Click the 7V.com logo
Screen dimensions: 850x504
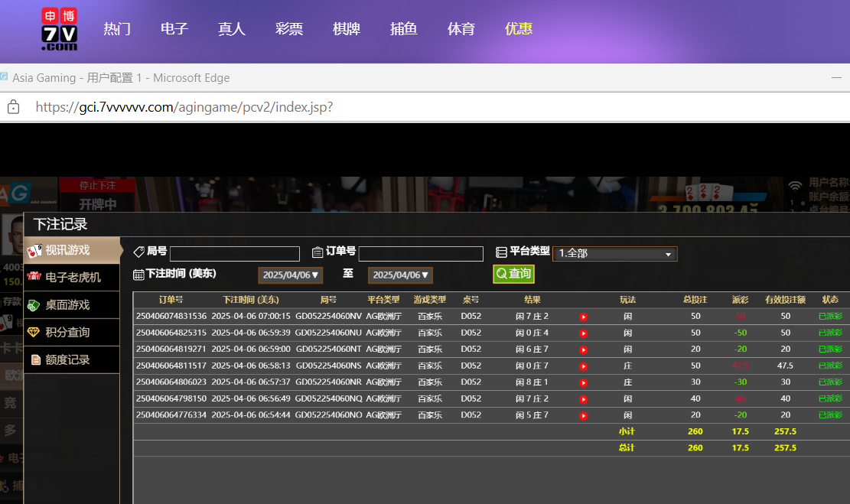(x=59, y=30)
